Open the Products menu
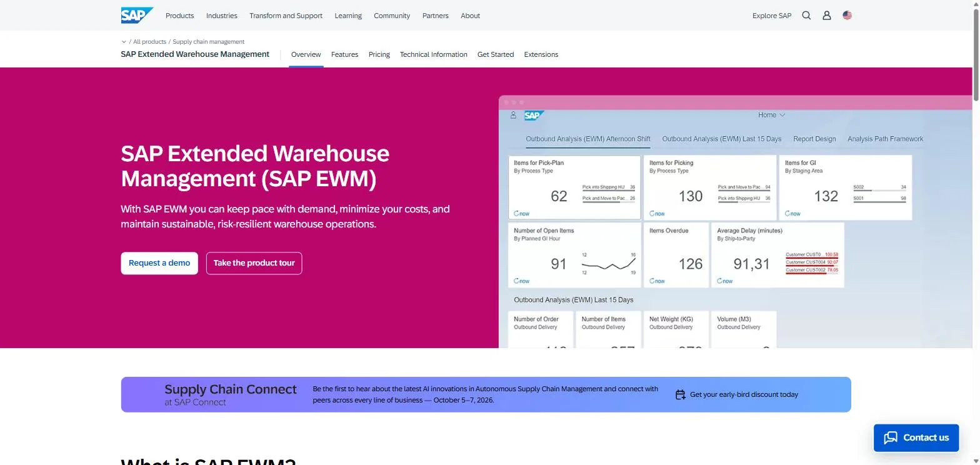 pyautogui.click(x=180, y=16)
